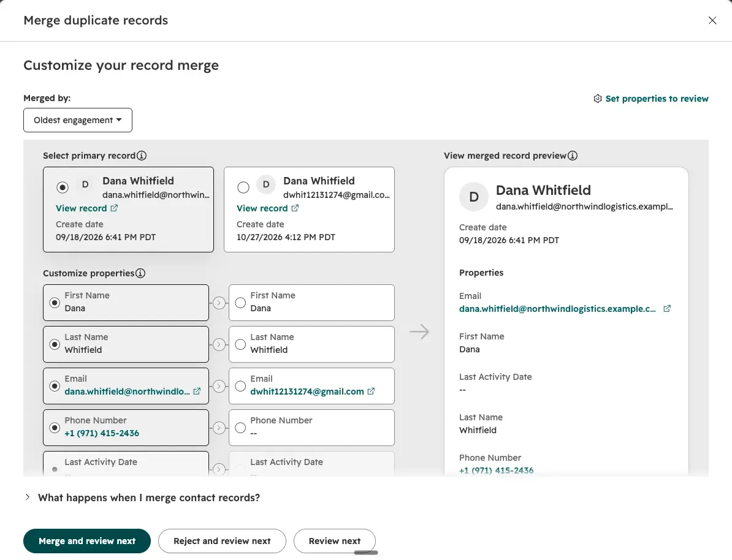
Task: Click preview Last Name value Whitfield
Action: coord(478,430)
